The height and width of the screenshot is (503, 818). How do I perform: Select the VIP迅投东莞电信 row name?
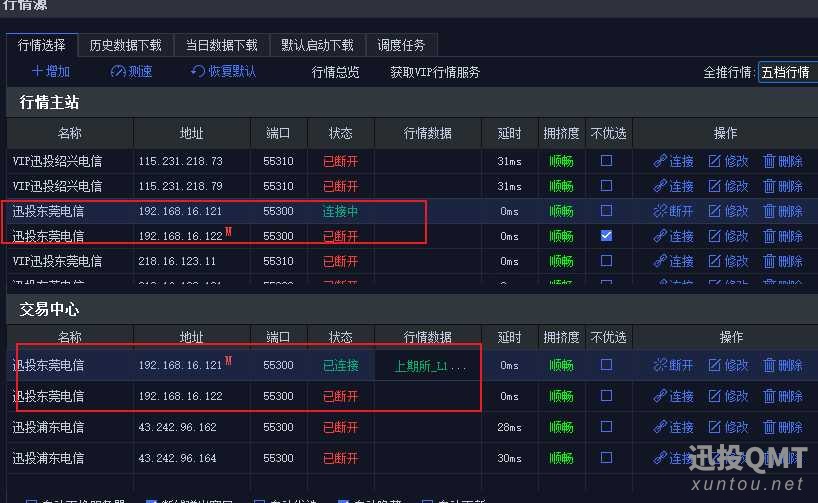pyautogui.click(x=57, y=261)
